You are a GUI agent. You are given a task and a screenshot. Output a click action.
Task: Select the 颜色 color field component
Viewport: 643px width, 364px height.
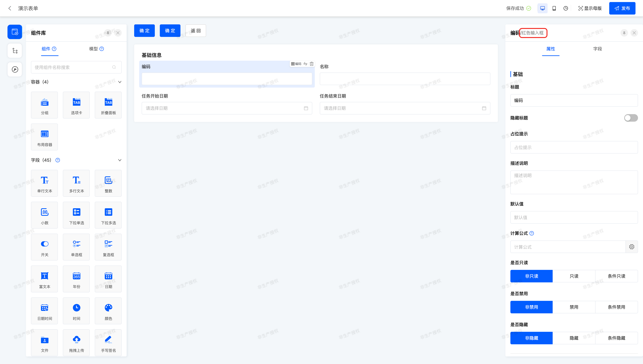coord(108,311)
